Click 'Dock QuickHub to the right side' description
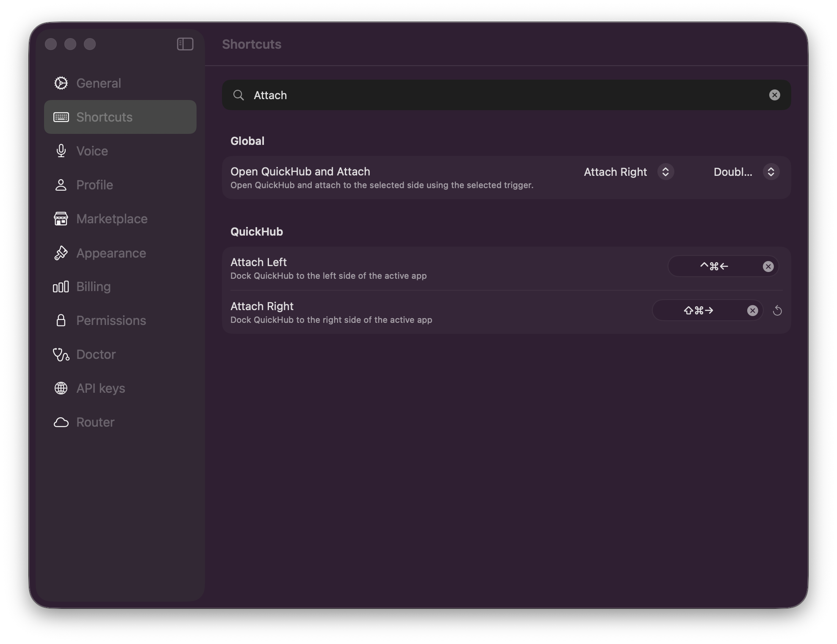The image size is (837, 644). click(331, 320)
